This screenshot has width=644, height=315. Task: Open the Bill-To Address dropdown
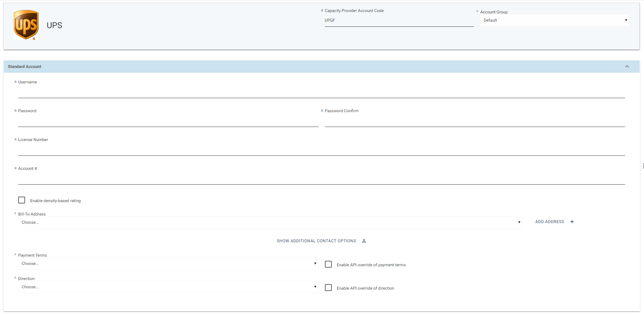point(270,222)
